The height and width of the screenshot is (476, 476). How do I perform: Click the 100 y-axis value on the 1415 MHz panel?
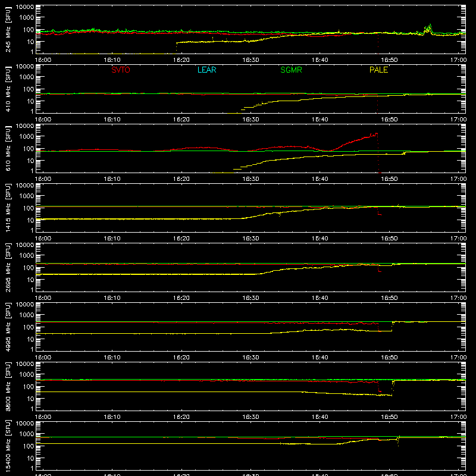[29, 208]
